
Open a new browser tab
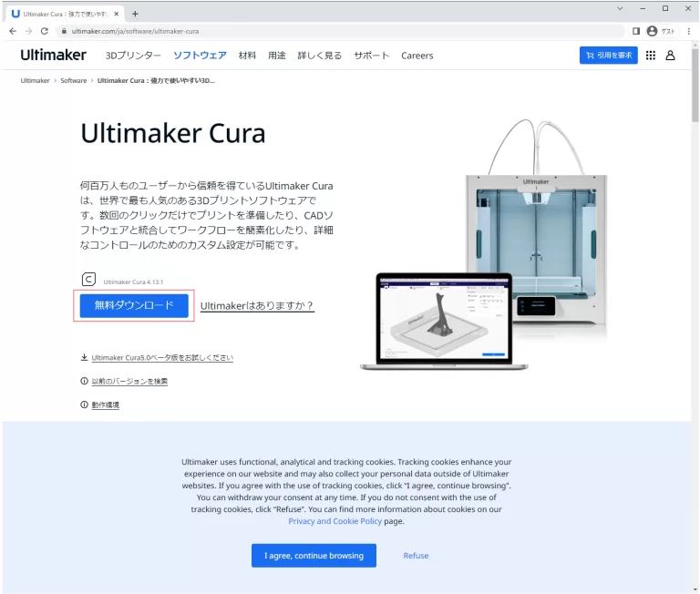point(135,14)
